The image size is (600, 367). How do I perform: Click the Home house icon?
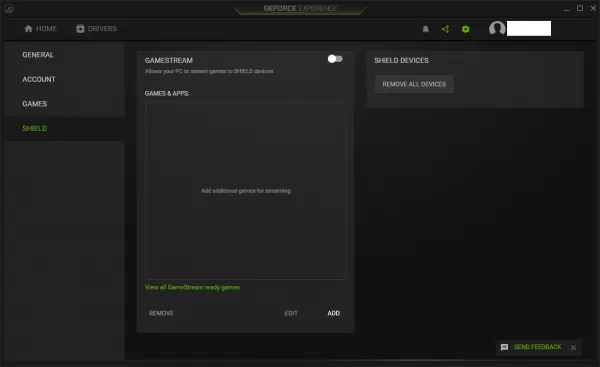pyautogui.click(x=28, y=29)
